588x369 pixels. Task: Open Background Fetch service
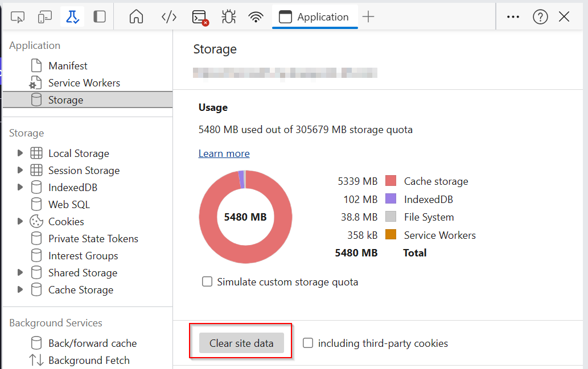(x=89, y=360)
